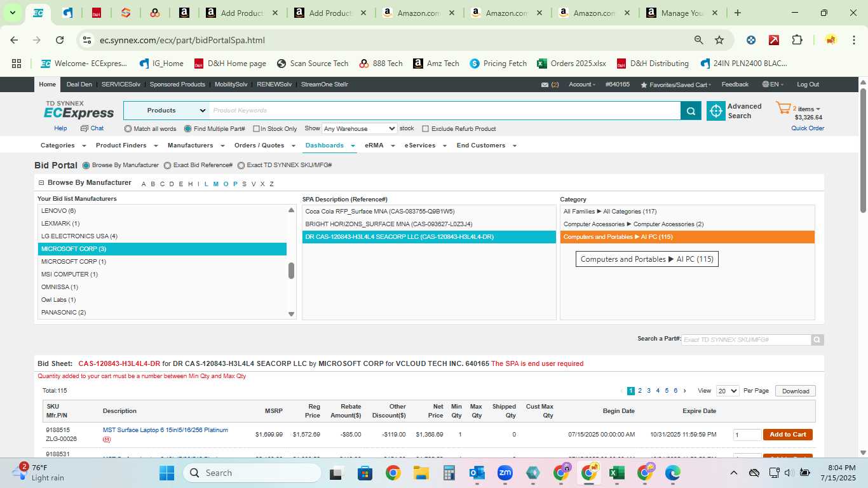Open the Chrome tab search dropdown
Viewport: 868px width, 488px height.
pos(12,13)
